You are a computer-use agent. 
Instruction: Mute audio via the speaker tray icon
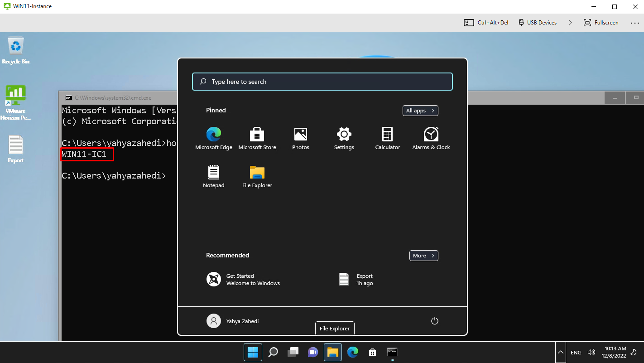coord(591,352)
